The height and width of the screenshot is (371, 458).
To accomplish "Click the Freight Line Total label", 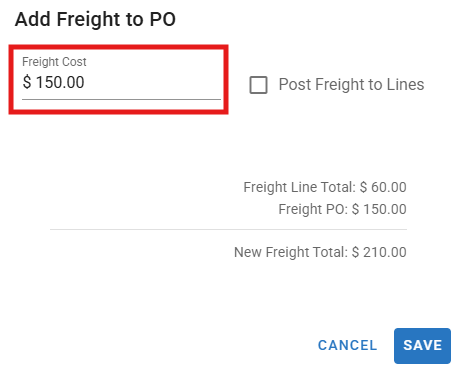I will tap(300, 187).
